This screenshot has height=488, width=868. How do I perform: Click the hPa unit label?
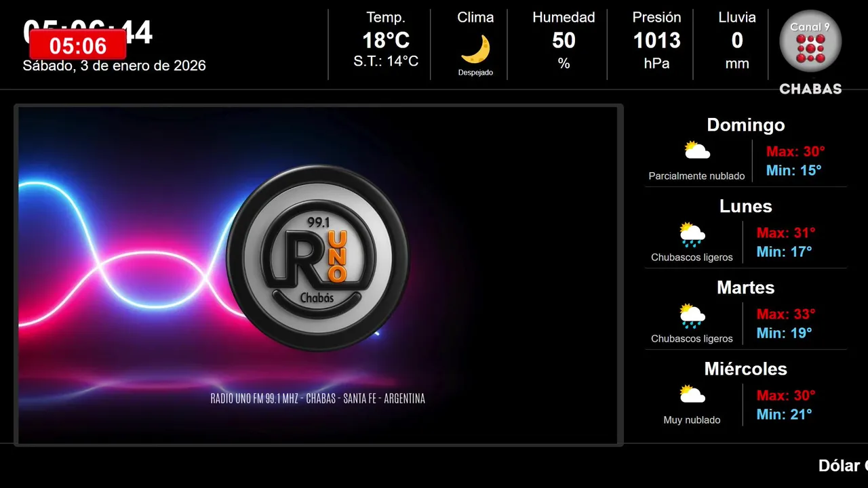[x=656, y=64]
